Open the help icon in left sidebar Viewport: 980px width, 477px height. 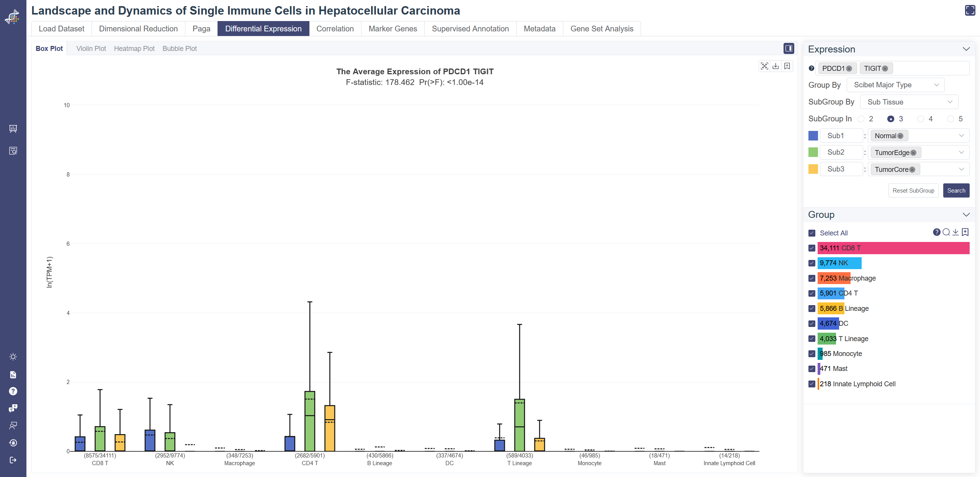tap(13, 391)
